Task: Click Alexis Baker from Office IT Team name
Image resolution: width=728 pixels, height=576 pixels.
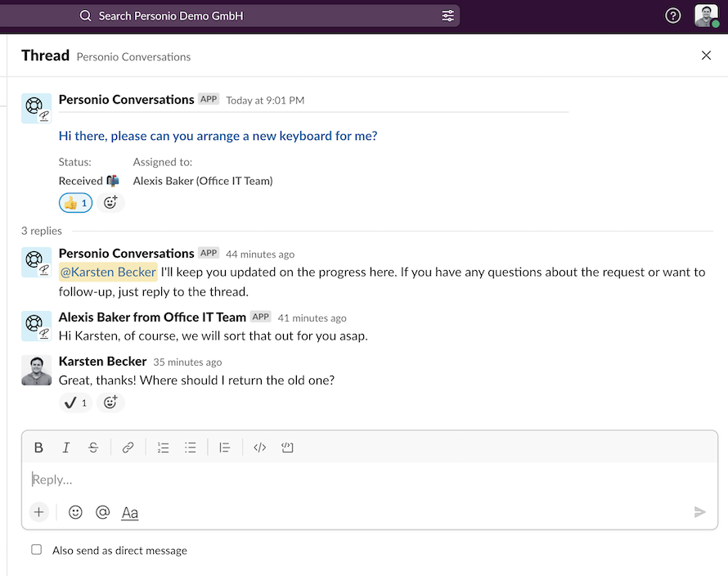Action: pos(152,317)
